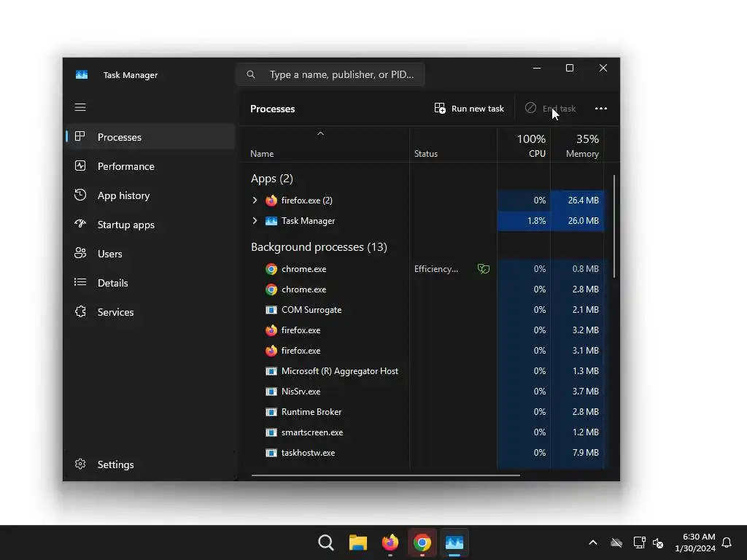The height and width of the screenshot is (560, 747).
Task: Go to Startup apps page
Action: tap(150, 225)
